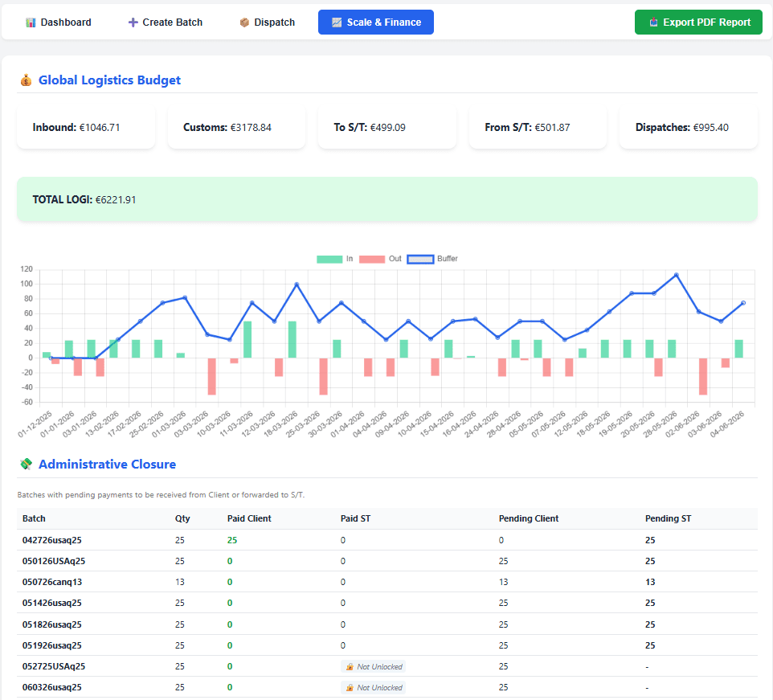
Task: Toggle the green In legend swatch
Action: (x=329, y=260)
